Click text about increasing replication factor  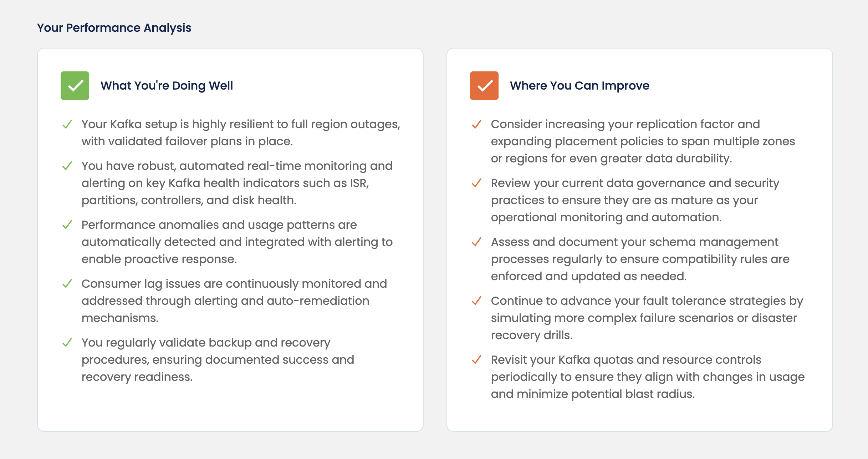[x=625, y=124]
